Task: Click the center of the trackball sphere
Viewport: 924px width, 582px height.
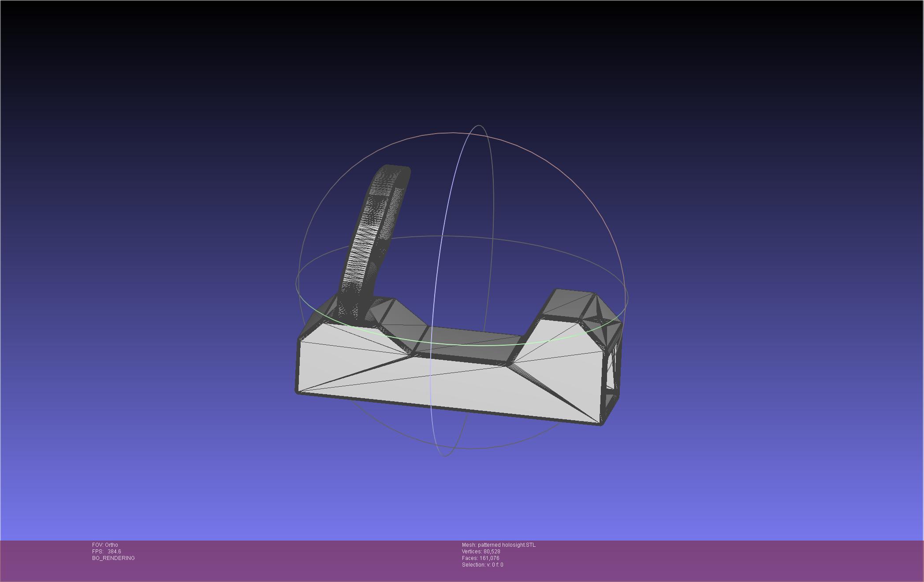Action: [x=462, y=291]
